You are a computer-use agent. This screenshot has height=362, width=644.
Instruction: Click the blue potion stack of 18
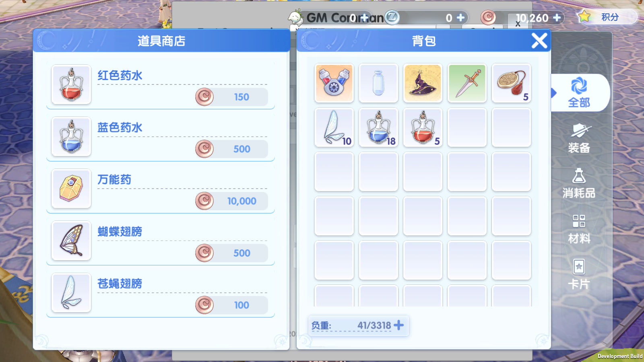click(x=378, y=127)
